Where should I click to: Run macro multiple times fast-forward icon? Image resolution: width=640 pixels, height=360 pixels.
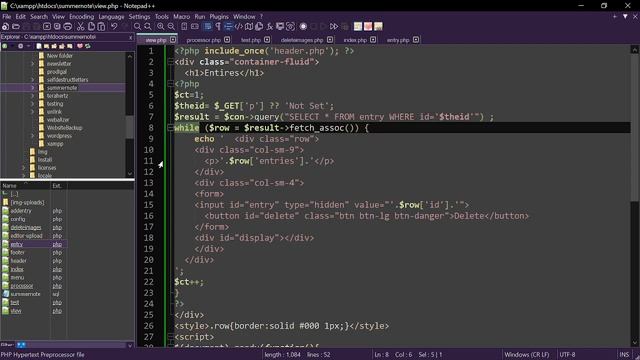coord(334,27)
